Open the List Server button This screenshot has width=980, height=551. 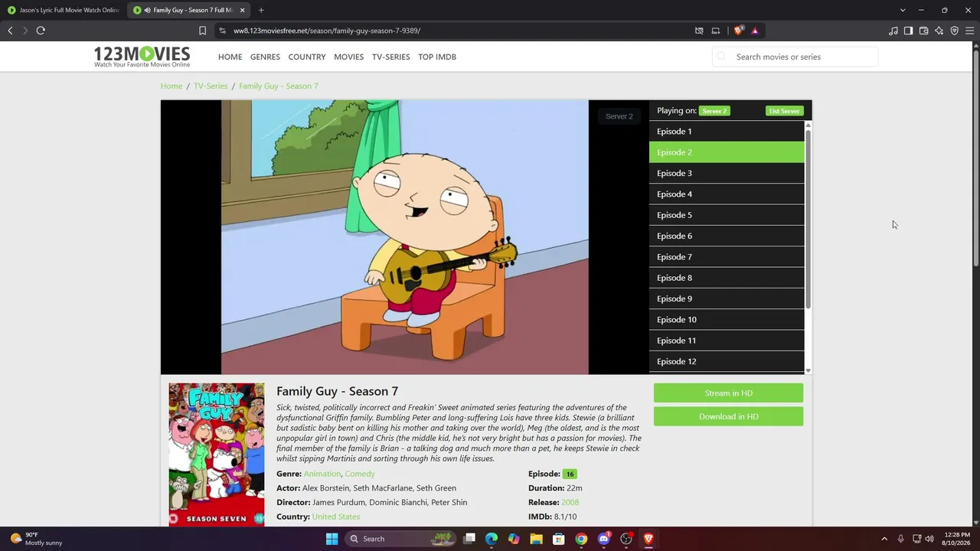pos(785,111)
